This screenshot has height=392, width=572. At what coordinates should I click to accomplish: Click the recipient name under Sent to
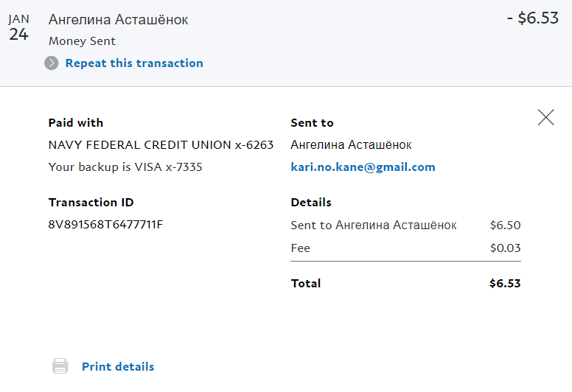(351, 145)
